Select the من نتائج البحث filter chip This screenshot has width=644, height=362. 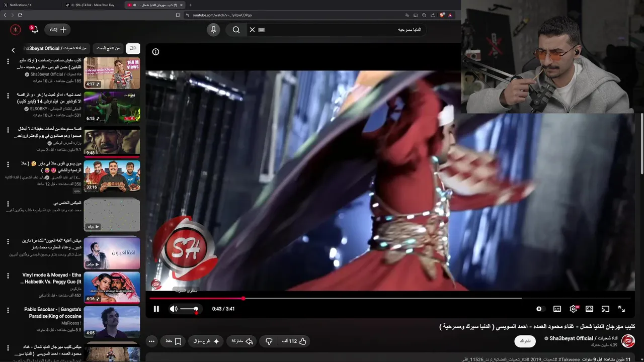108,48
